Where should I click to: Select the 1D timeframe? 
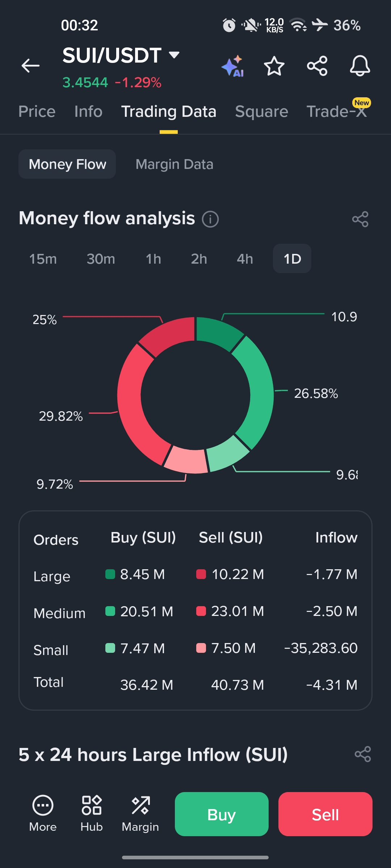(x=292, y=259)
